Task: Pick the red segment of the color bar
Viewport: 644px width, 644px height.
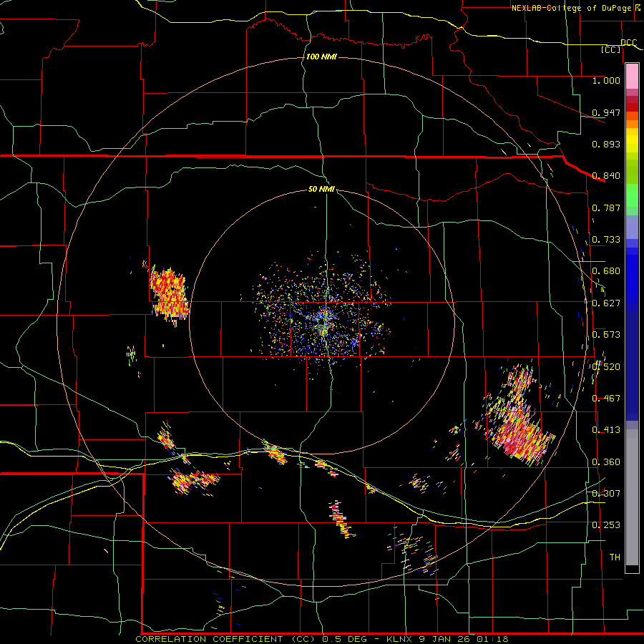Action: (x=632, y=107)
